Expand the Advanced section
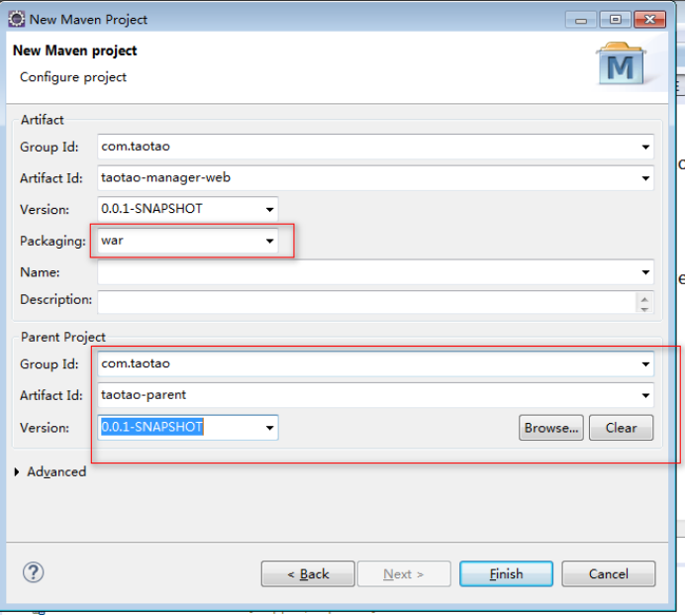685x616 pixels. pos(17,471)
